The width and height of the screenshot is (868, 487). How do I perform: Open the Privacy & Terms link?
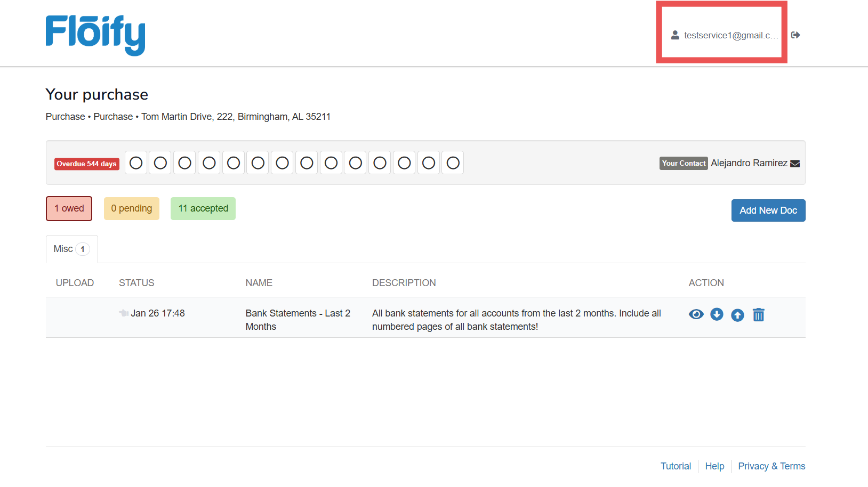(771, 466)
